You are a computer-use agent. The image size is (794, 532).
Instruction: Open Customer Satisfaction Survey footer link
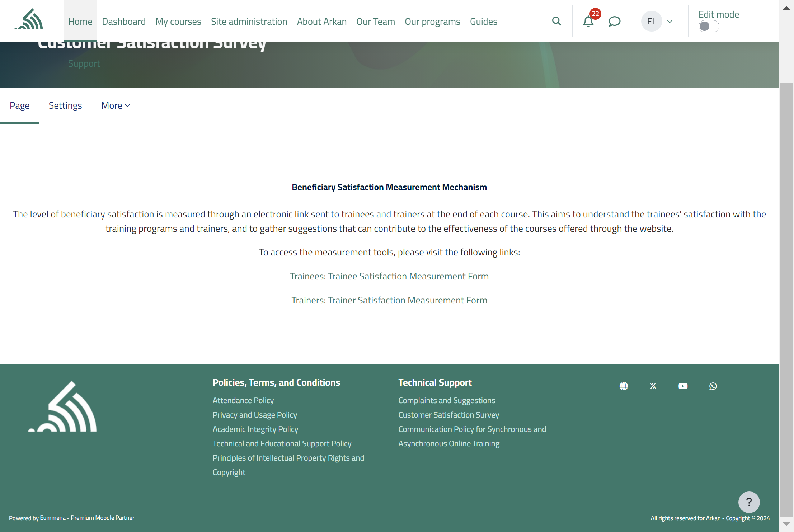pos(449,415)
